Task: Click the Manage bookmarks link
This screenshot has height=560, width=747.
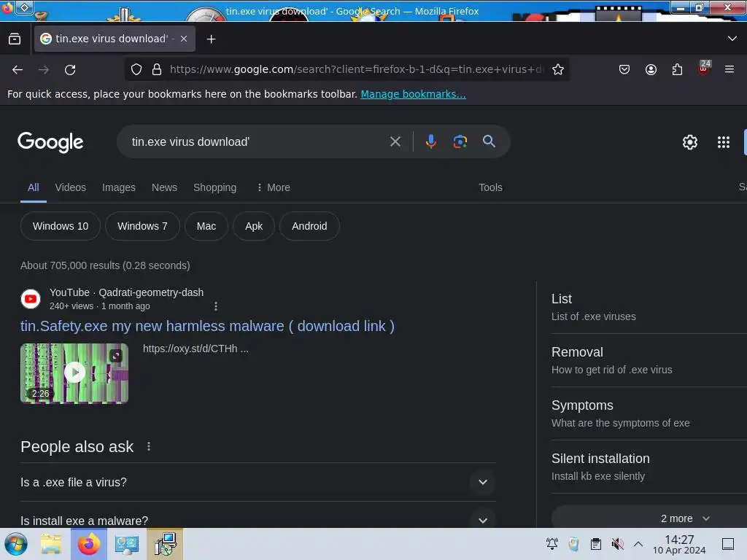Action: point(413,94)
